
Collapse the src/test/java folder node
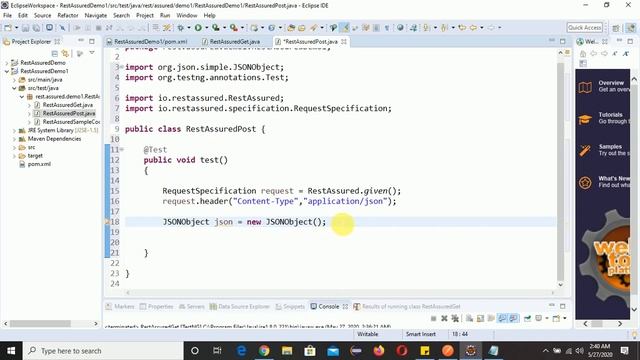tap(14, 88)
